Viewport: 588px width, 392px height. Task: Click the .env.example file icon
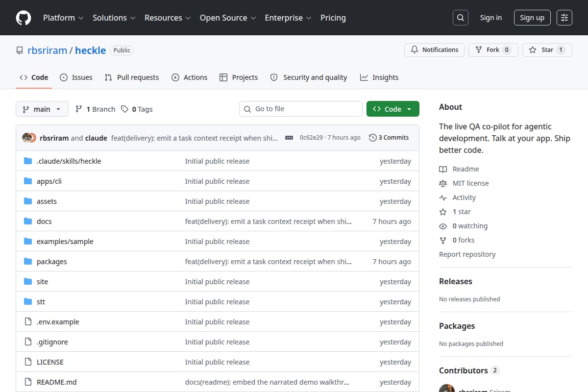[x=28, y=322]
